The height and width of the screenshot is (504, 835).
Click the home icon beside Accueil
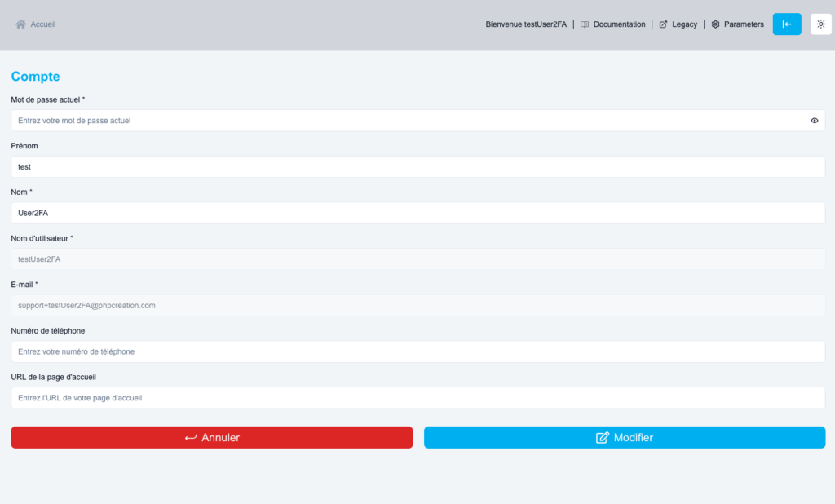point(21,24)
